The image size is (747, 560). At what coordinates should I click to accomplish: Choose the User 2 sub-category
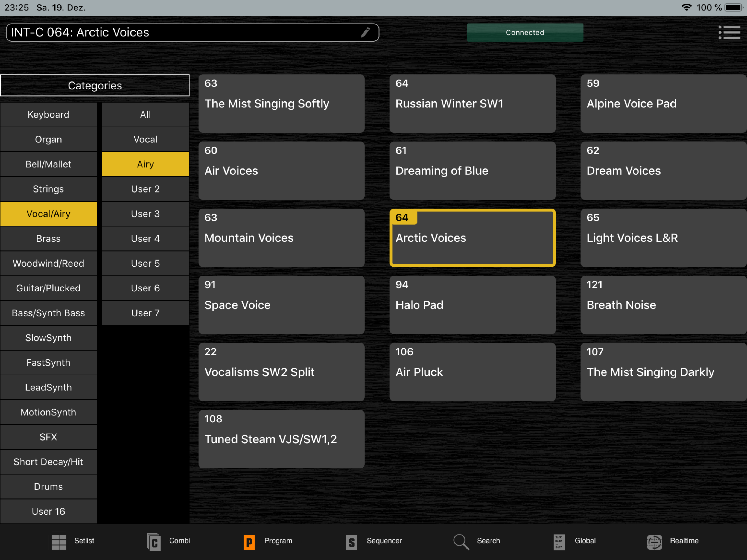click(145, 189)
